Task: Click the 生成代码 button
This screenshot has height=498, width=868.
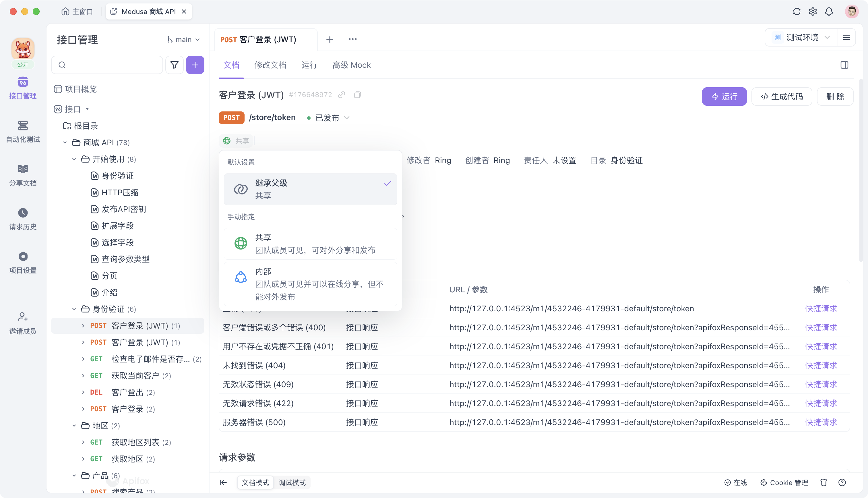Action: (782, 96)
